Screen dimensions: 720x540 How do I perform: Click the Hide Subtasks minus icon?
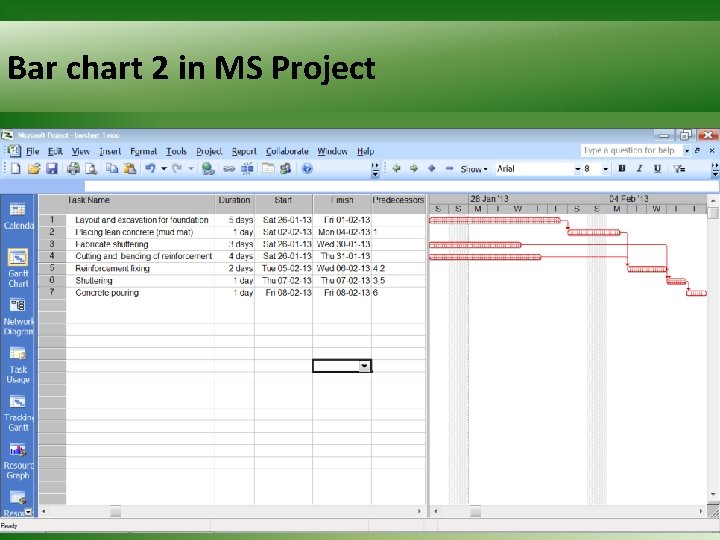450,169
